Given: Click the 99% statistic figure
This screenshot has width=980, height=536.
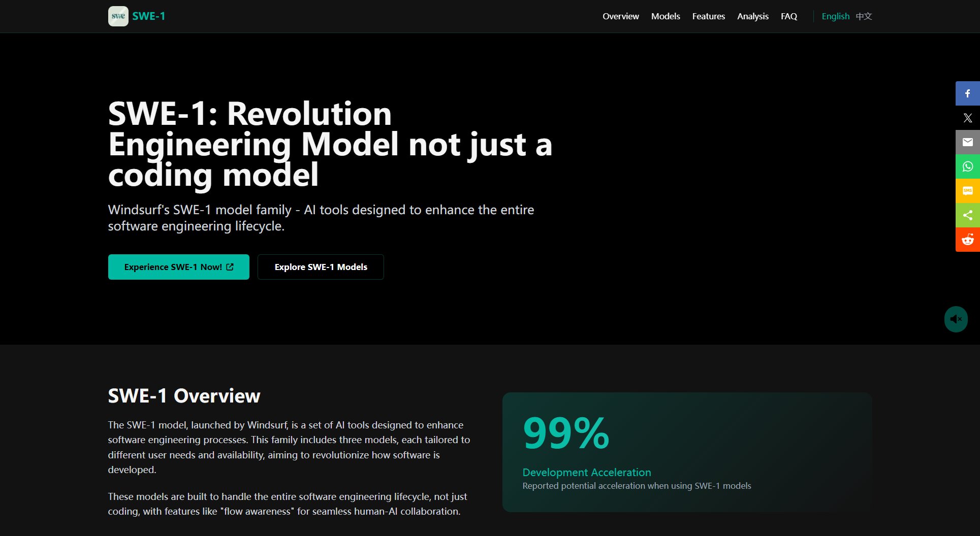Looking at the screenshot, I should pos(566,433).
